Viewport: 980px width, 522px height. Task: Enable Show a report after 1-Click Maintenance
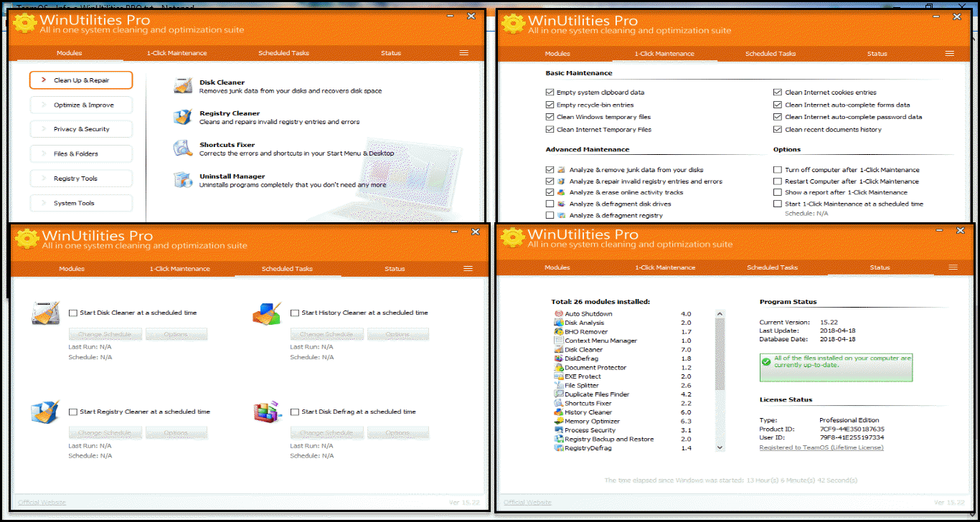(778, 193)
